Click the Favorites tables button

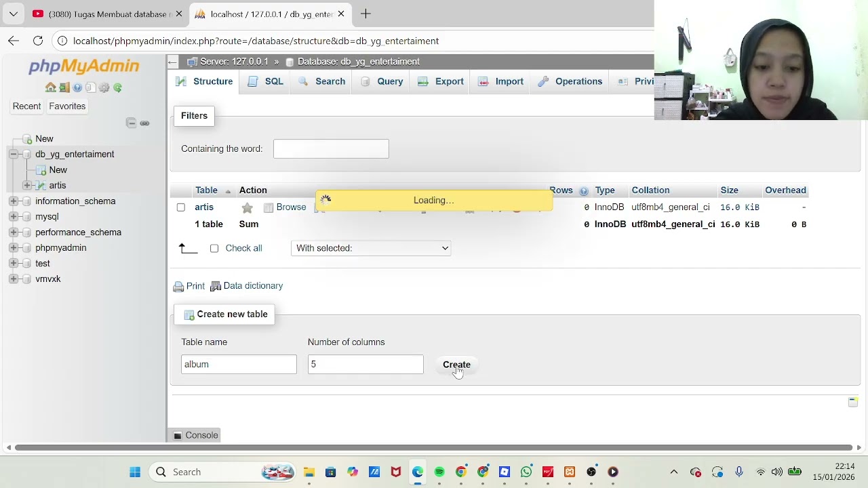(67, 106)
